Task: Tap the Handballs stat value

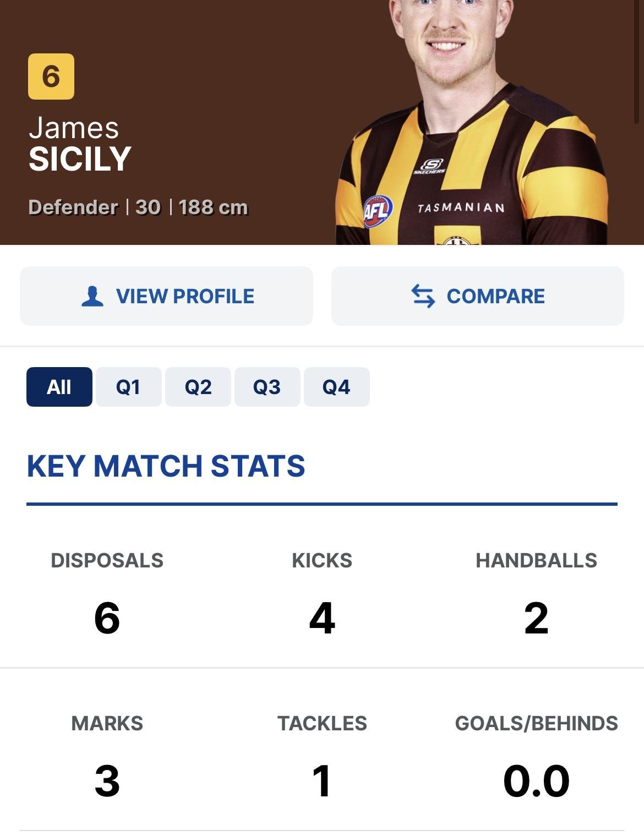Action: pyautogui.click(x=536, y=618)
